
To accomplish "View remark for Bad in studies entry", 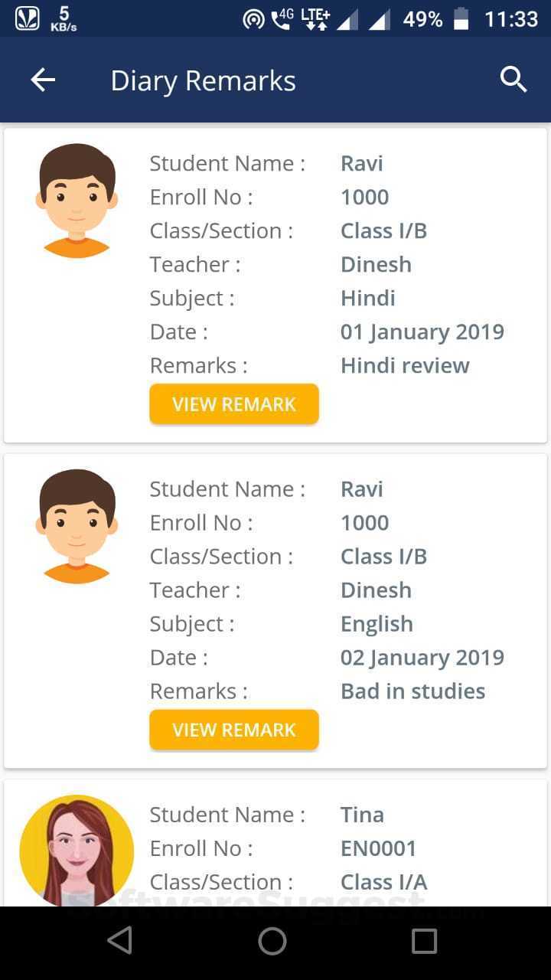I will tap(233, 730).
